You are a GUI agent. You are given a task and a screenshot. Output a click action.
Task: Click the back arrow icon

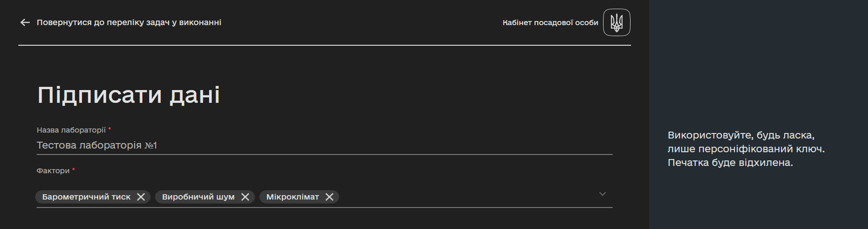[x=25, y=22]
